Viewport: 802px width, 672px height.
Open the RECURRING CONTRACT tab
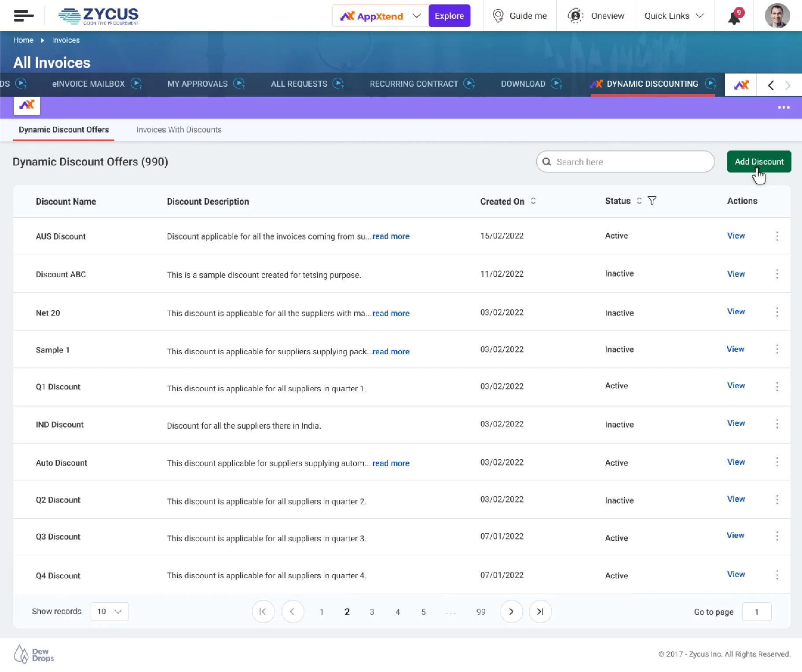[414, 84]
